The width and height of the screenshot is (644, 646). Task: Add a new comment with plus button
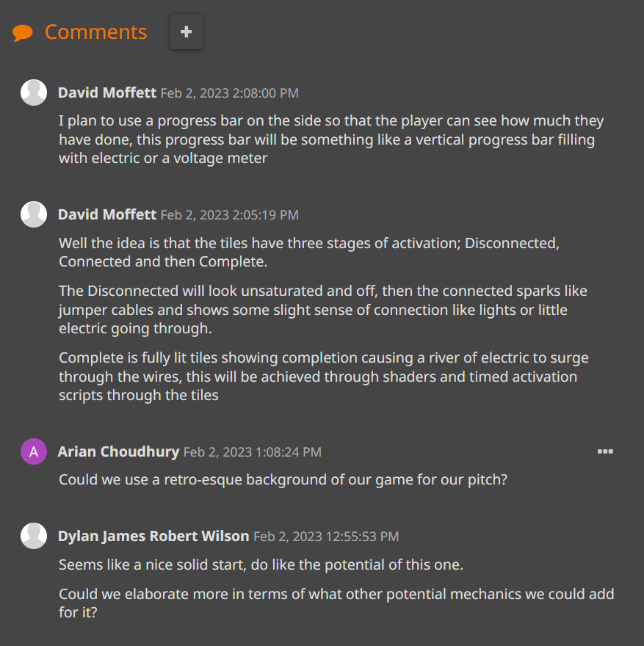pos(186,32)
